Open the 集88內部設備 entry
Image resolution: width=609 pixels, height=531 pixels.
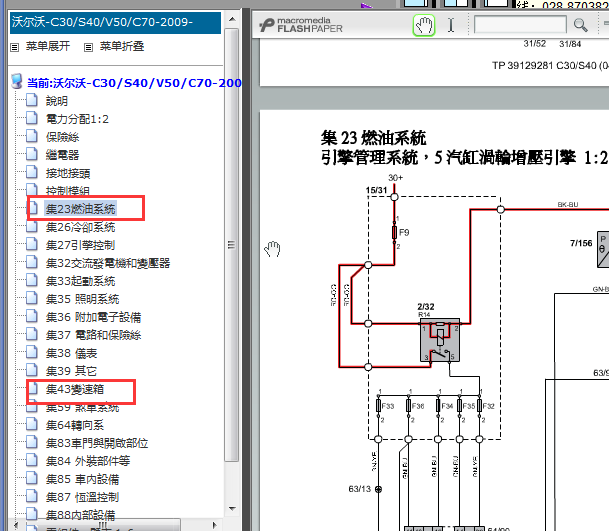pyautogui.click(x=80, y=515)
